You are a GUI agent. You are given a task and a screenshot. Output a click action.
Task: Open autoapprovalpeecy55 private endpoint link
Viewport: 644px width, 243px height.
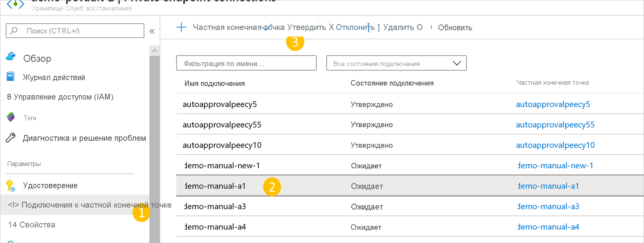pos(555,125)
